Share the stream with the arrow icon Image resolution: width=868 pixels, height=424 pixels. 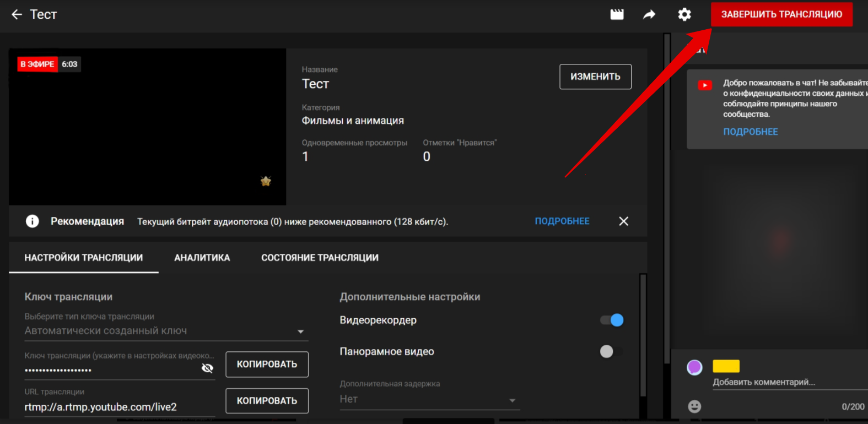pos(649,14)
